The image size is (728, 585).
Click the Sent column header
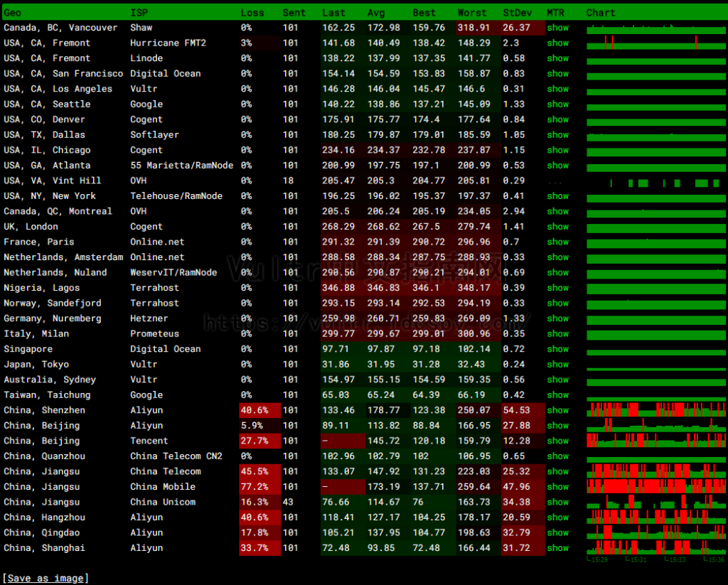[x=294, y=13]
